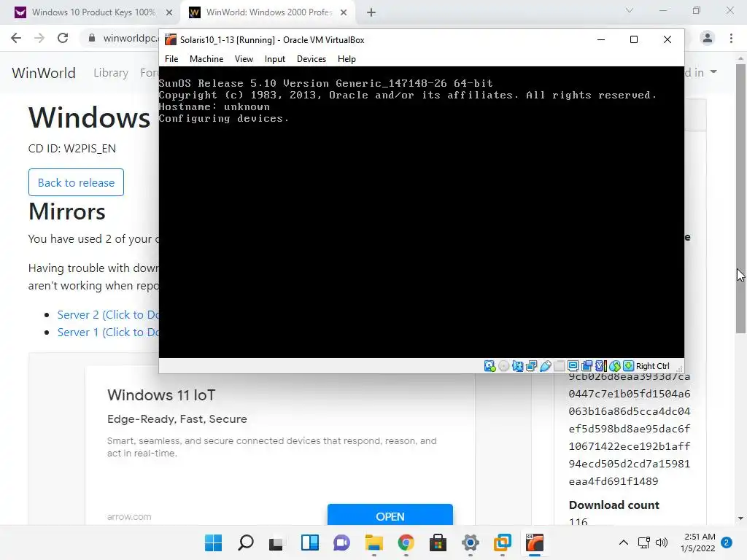Click the optical disk indicator in VirtualBox
The width and height of the screenshot is (747, 560).
tap(503, 366)
